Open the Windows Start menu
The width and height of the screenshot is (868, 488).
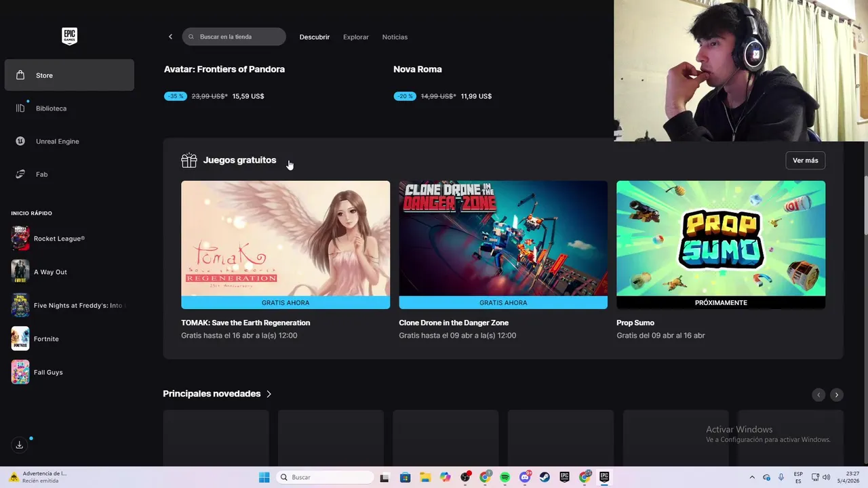pos(264,477)
